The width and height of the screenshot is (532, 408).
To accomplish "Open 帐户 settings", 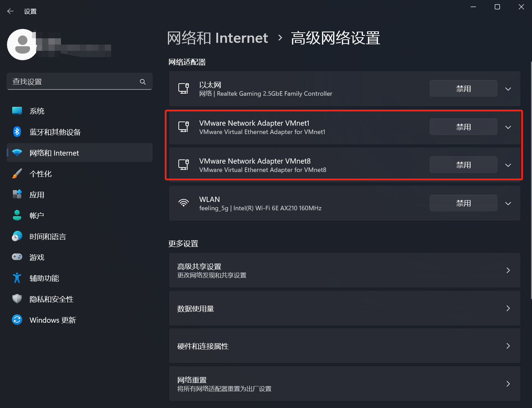I will [x=80, y=215].
